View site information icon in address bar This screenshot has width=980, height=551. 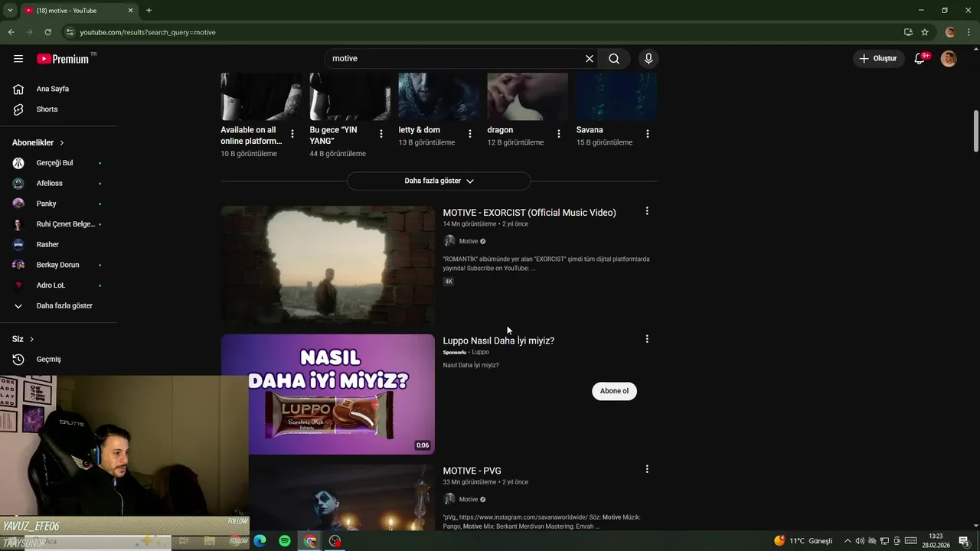(70, 32)
